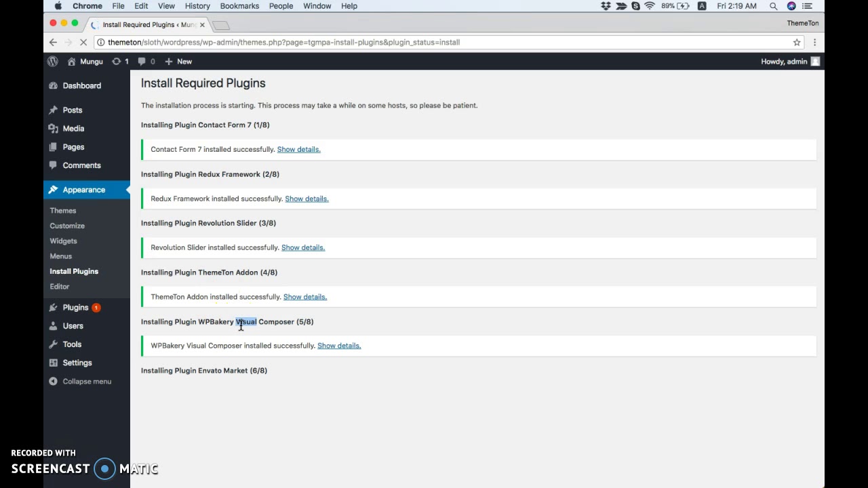Open the File menu
The image size is (868, 488).
tap(118, 6)
